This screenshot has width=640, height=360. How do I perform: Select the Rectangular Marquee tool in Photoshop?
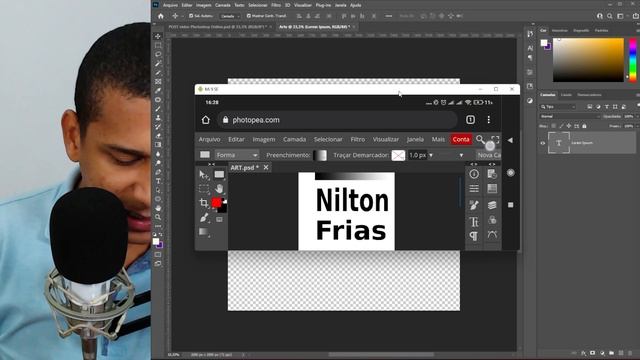coord(158,45)
